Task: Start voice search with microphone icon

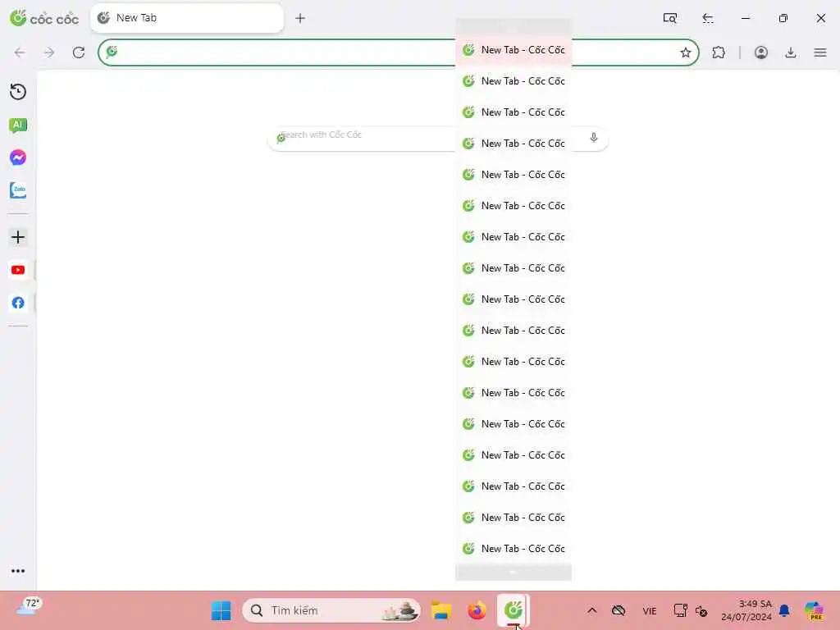Action: (594, 138)
